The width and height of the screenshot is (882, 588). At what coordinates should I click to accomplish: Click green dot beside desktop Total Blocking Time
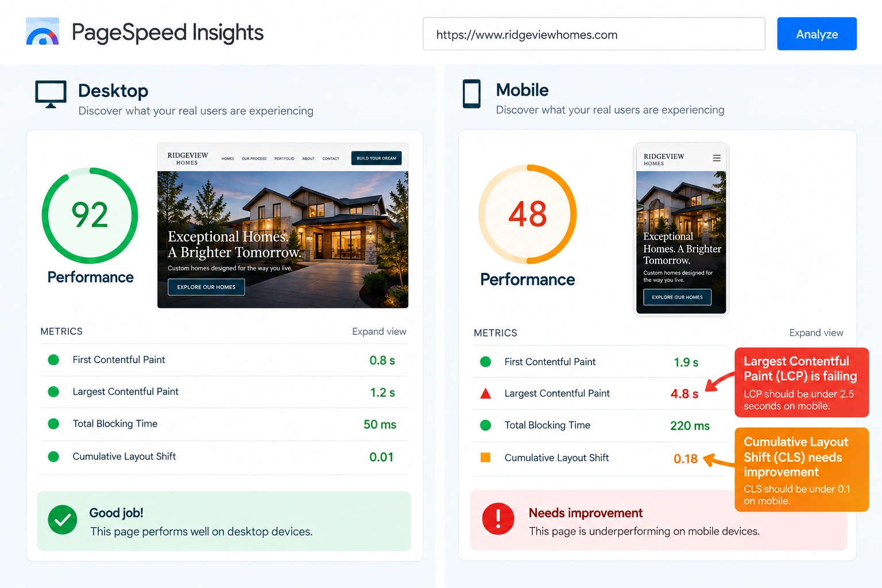pyautogui.click(x=53, y=424)
